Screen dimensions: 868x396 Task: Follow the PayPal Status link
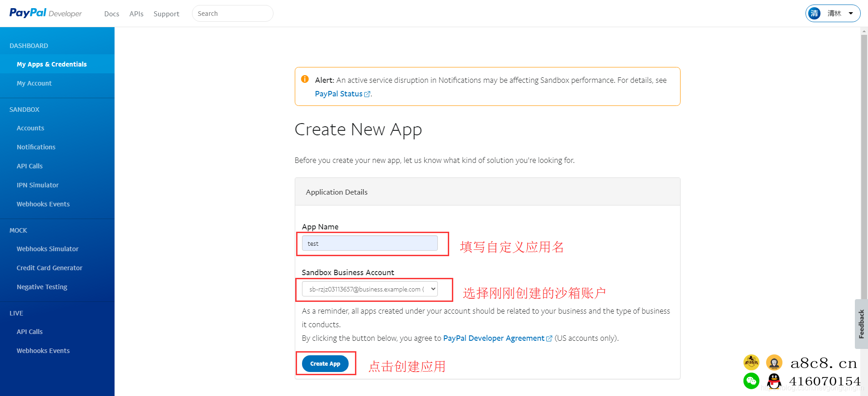339,94
